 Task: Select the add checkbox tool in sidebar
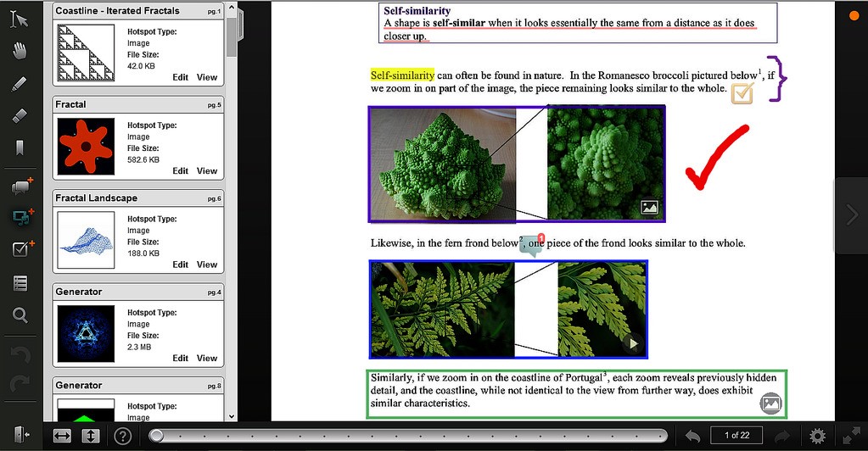[20, 249]
